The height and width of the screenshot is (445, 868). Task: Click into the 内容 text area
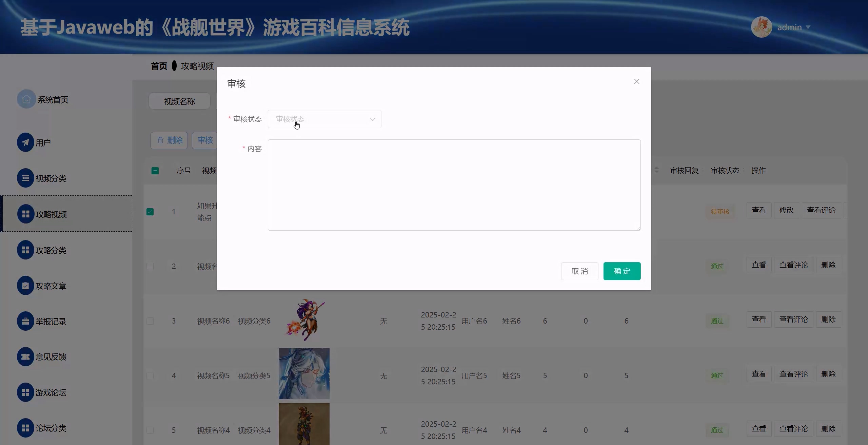click(454, 185)
